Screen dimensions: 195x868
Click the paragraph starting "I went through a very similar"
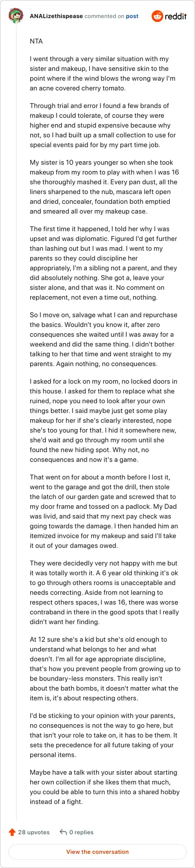point(102,73)
